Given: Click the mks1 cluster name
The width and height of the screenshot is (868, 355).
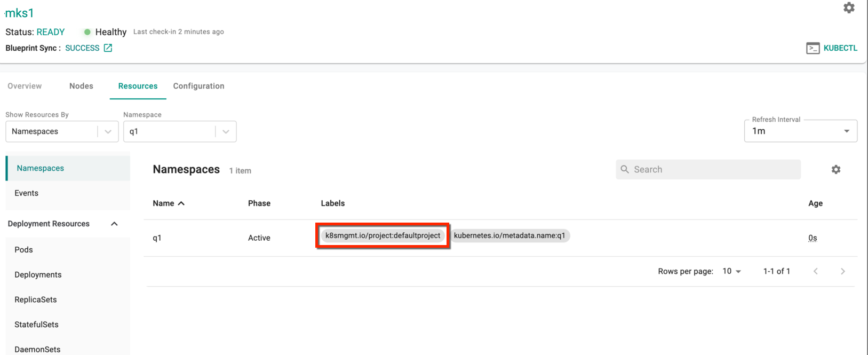Looking at the screenshot, I should [x=20, y=13].
